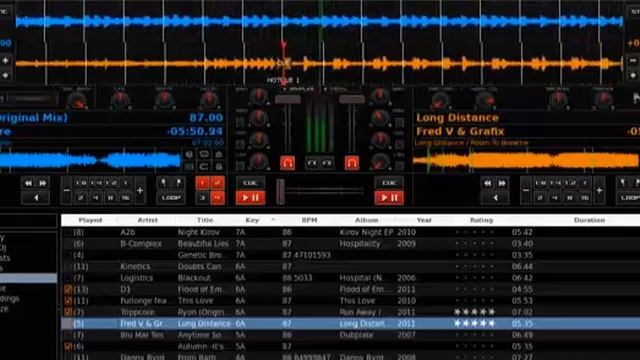The height and width of the screenshot is (360, 640).
Task: Toggle headphone cue for blue deck channel
Action: tap(288, 163)
